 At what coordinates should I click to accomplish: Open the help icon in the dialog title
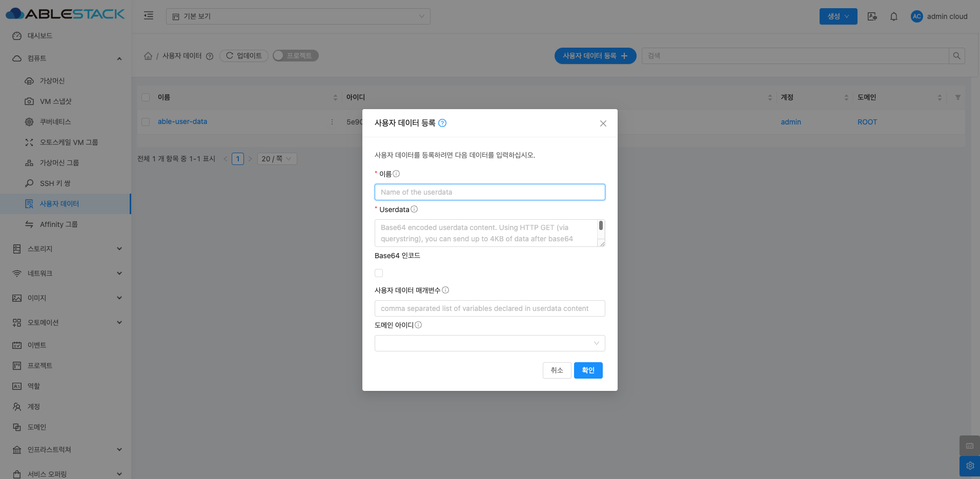(x=442, y=123)
